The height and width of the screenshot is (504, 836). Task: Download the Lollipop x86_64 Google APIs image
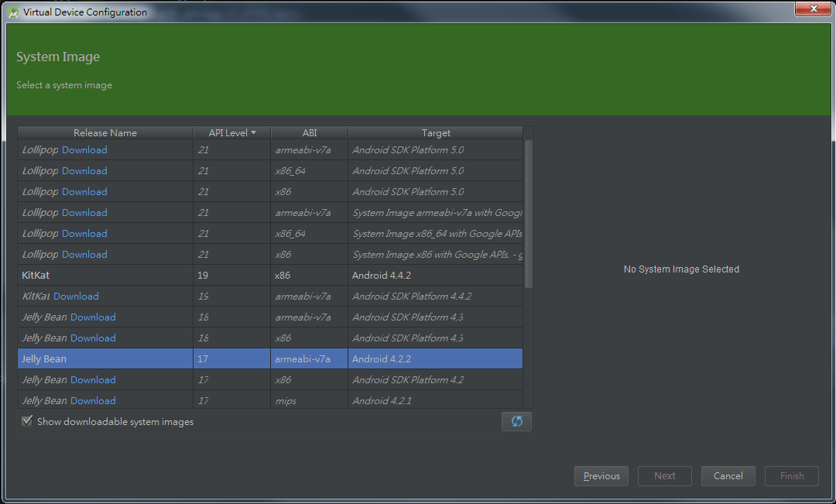[84, 233]
